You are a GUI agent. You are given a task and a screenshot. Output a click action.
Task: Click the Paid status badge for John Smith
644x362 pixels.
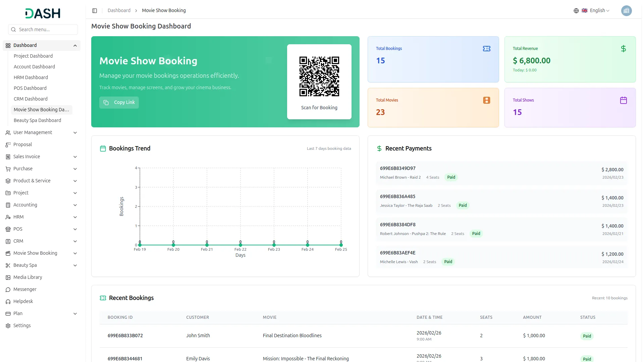[x=586, y=336]
